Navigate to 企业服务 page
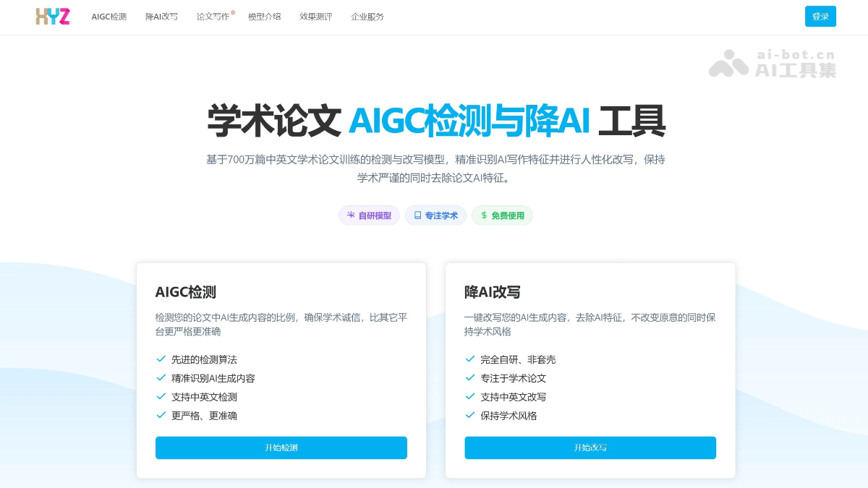The height and width of the screenshot is (488, 868). click(367, 17)
